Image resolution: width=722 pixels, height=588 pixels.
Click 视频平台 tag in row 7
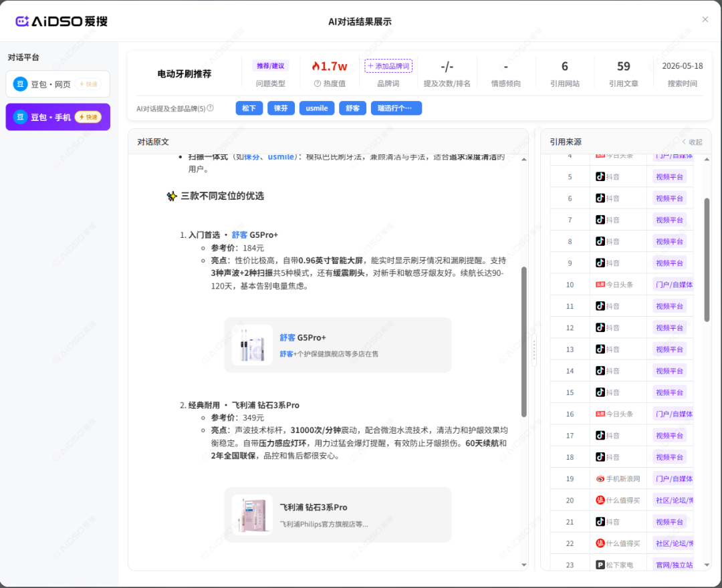[x=669, y=220]
